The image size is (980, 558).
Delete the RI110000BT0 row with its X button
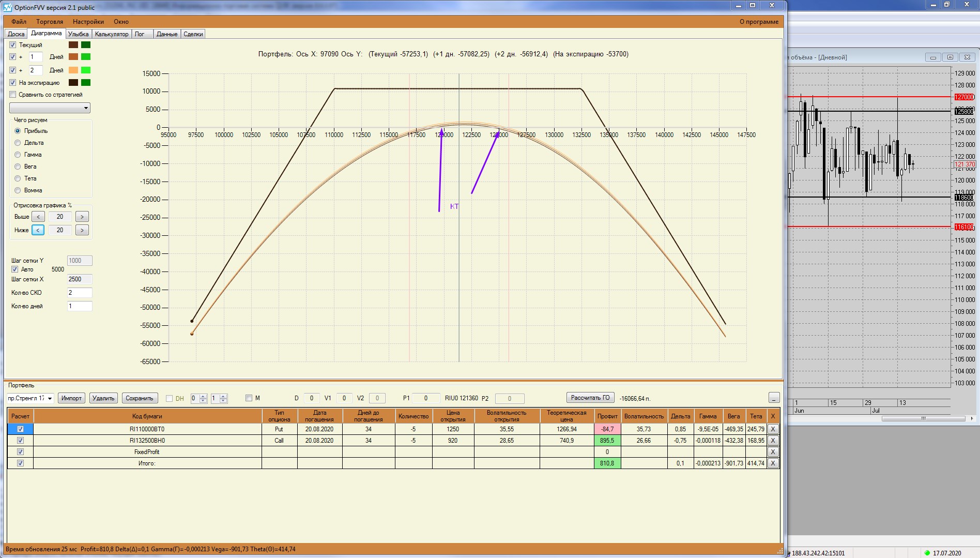[x=773, y=429]
